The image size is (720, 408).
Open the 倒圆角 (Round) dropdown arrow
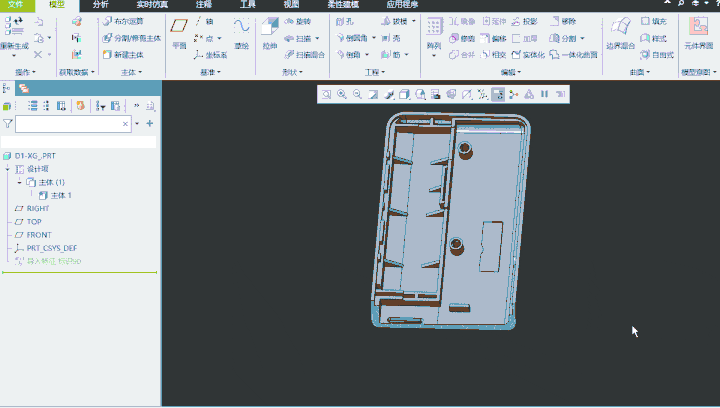[x=374, y=38]
